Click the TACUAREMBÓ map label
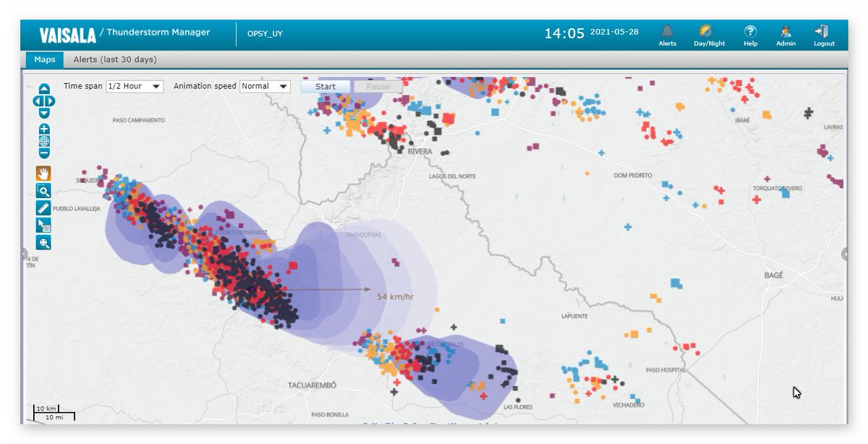The image size is (868, 444). (x=312, y=385)
